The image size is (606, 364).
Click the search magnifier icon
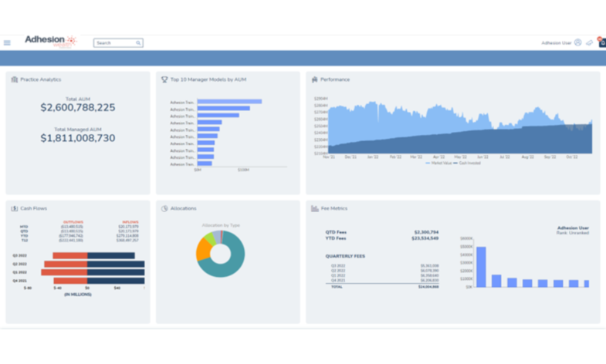click(x=139, y=43)
